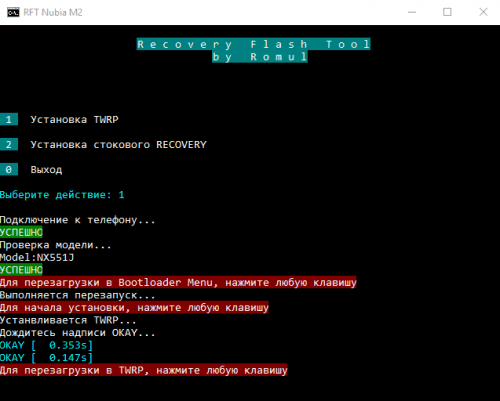Click the red 'перезагрузки в Bootloader Menu' prompt

178,282
